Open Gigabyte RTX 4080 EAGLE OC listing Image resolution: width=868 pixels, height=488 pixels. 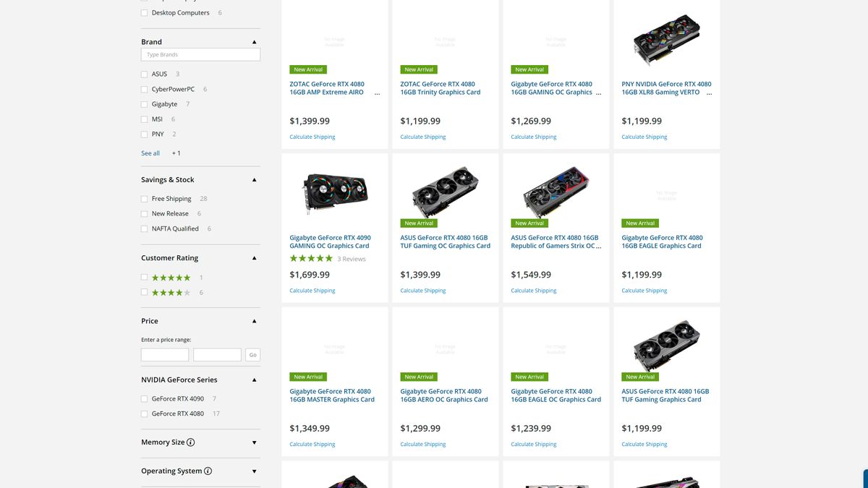556,395
